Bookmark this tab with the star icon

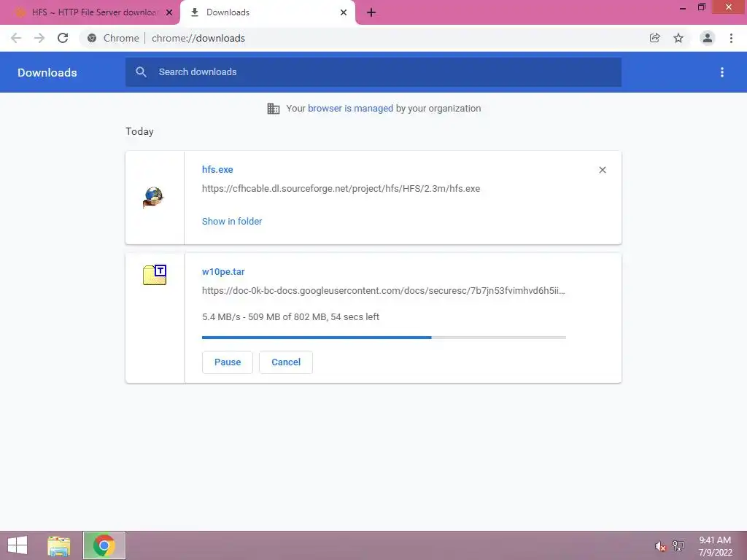678,38
